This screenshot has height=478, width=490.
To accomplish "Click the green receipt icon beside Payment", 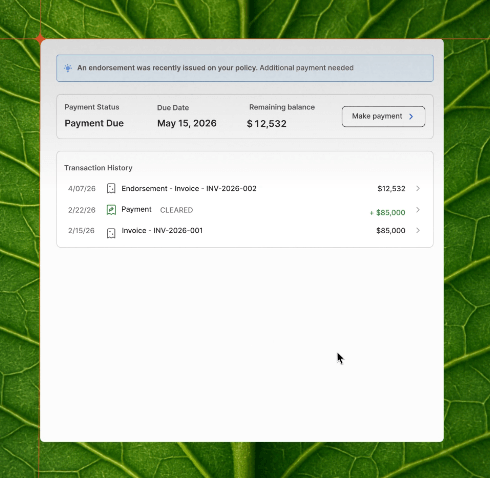I will pos(111,210).
